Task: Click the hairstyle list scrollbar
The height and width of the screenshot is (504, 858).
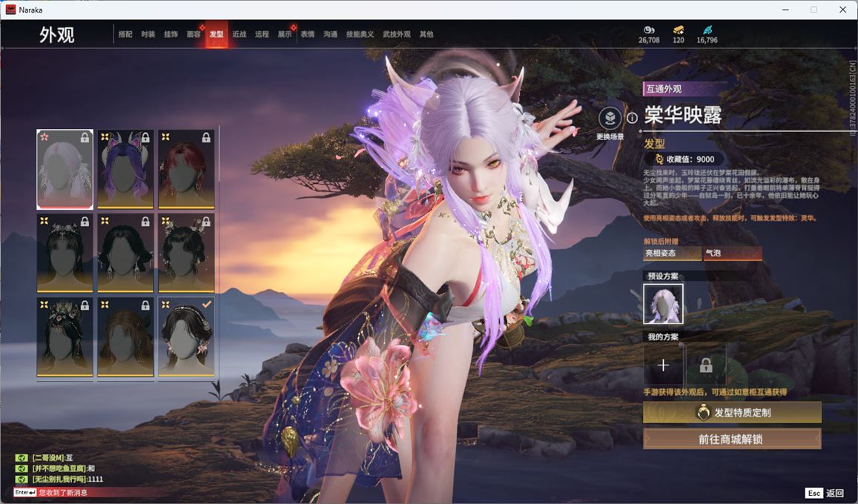Action: coord(219,154)
